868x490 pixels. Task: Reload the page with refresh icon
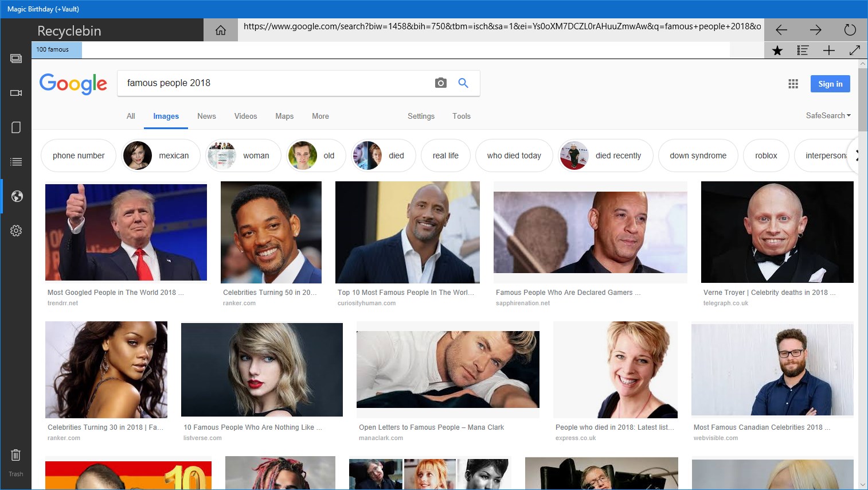(850, 30)
